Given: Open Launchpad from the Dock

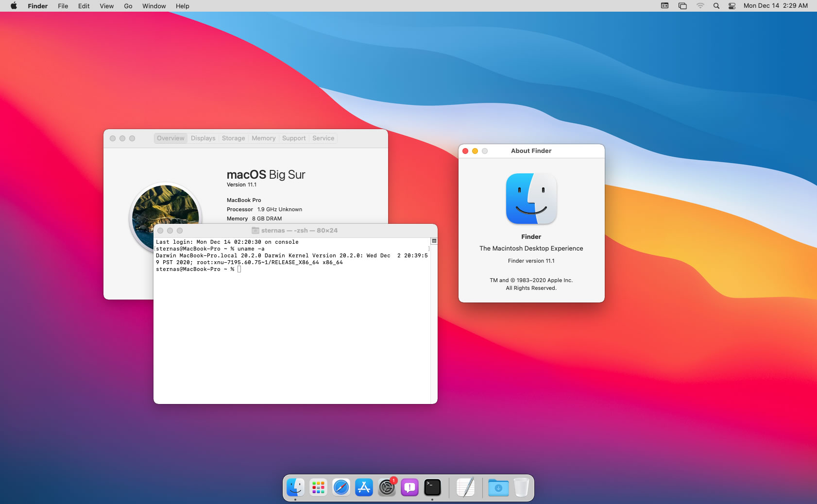Looking at the screenshot, I should coord(318,487).
